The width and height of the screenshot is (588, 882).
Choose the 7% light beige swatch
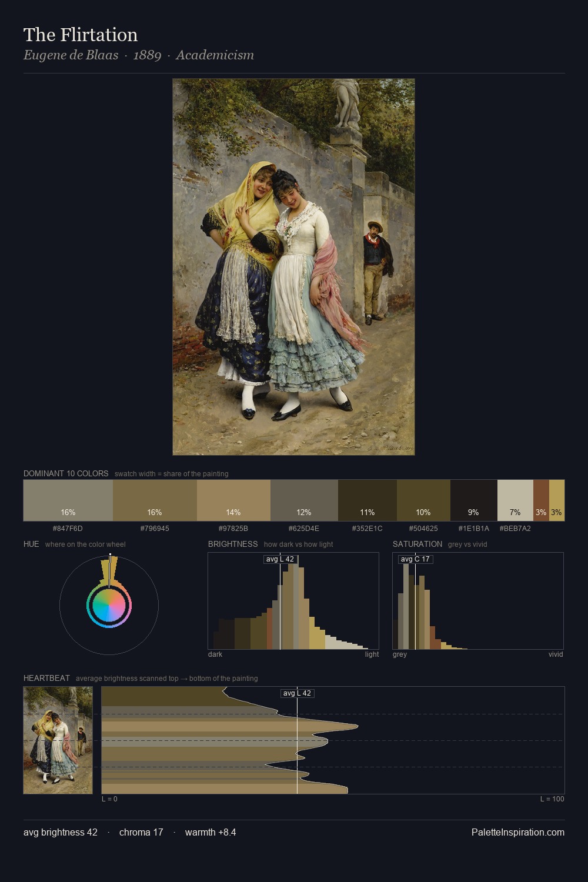point(515,500)
